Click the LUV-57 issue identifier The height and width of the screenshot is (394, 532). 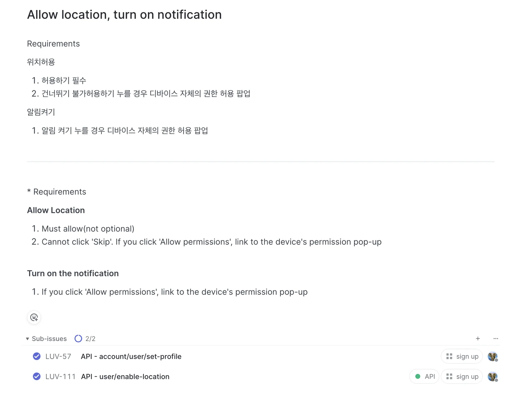point(58,357)
